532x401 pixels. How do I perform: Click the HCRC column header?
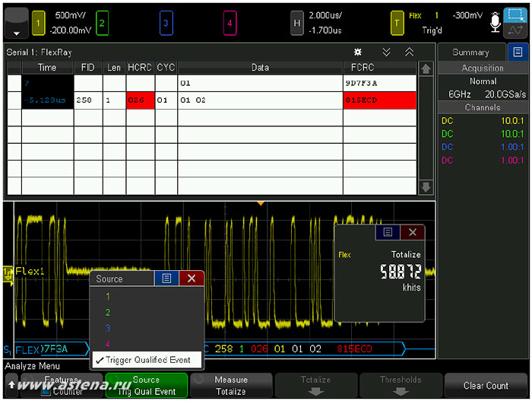click(140, 68)
